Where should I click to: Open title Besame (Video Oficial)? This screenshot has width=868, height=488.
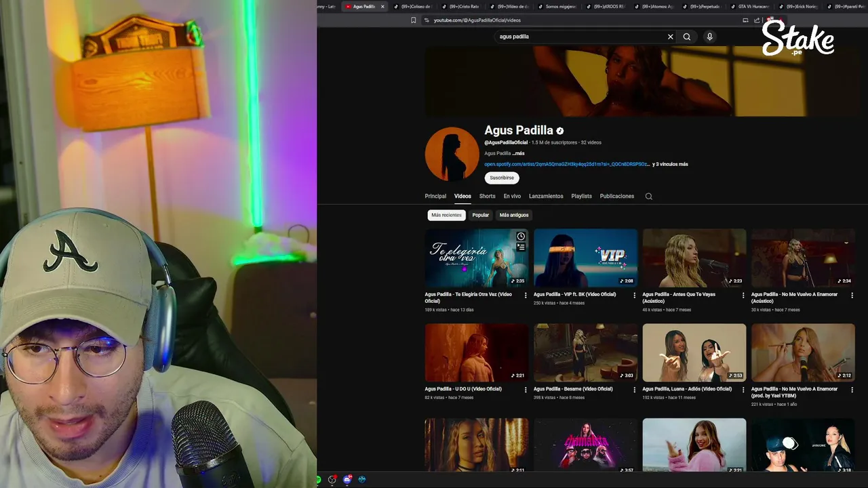point(573,389)
